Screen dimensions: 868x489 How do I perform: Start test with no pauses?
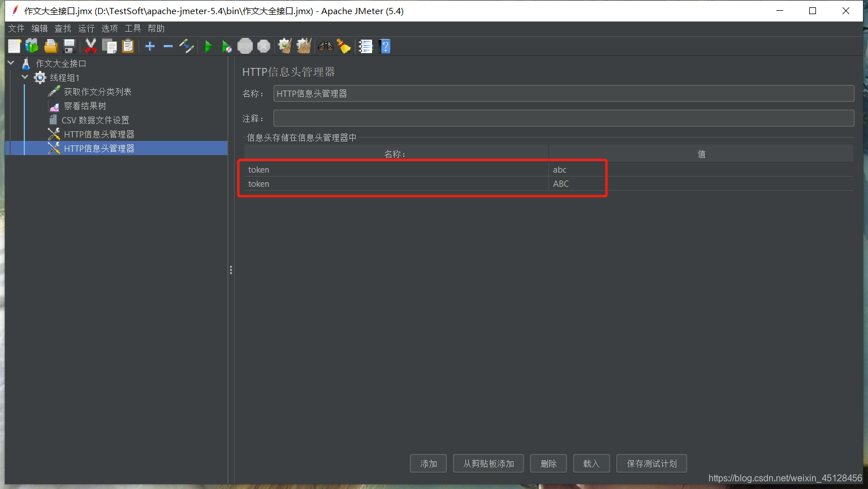coord(227,46)
